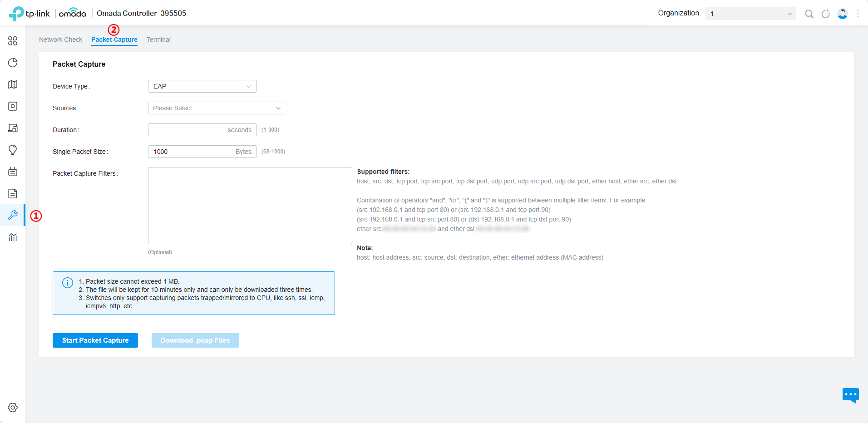Open Global Settings gear at sidebar bottom
The height and width of the screenshot is (423, 868).
[x=13, y=408]
